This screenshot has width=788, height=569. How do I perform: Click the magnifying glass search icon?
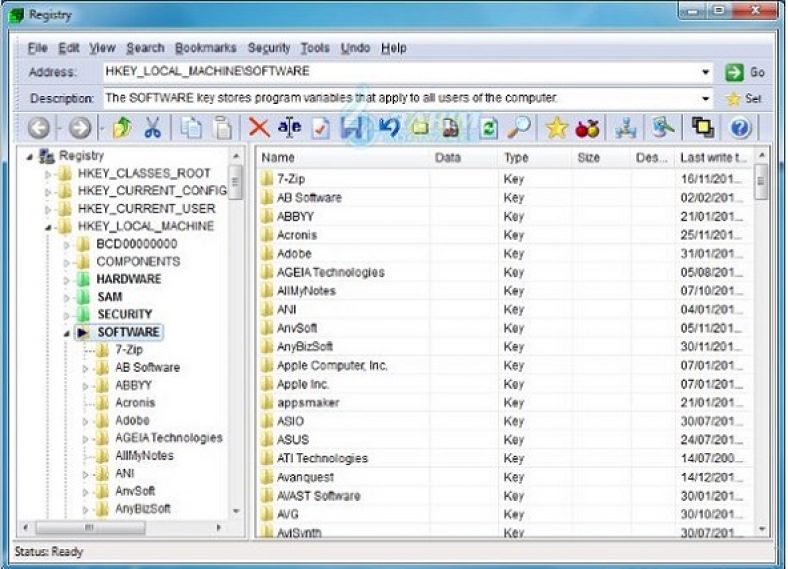coord(518,128)
